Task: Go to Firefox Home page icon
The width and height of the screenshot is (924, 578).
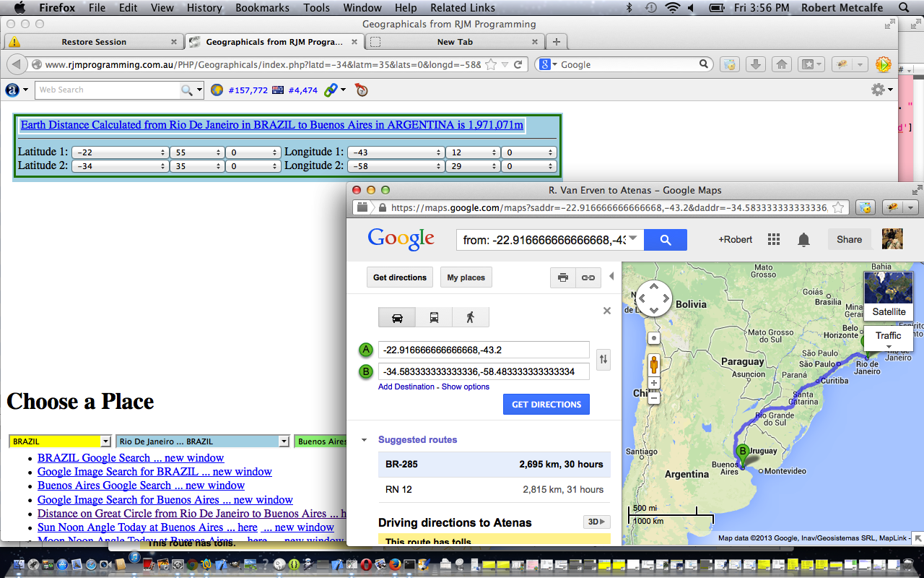Action: [781, 64]
